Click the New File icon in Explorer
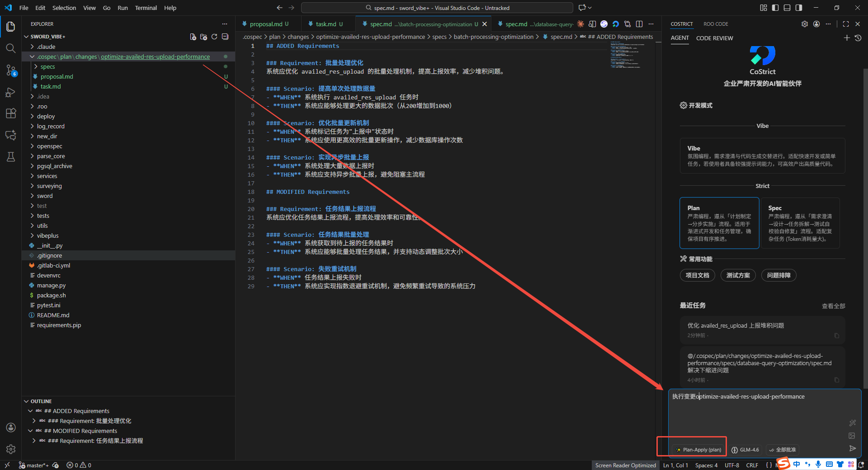The width and height of the screenshot is (868, 470). pos(193,37)
